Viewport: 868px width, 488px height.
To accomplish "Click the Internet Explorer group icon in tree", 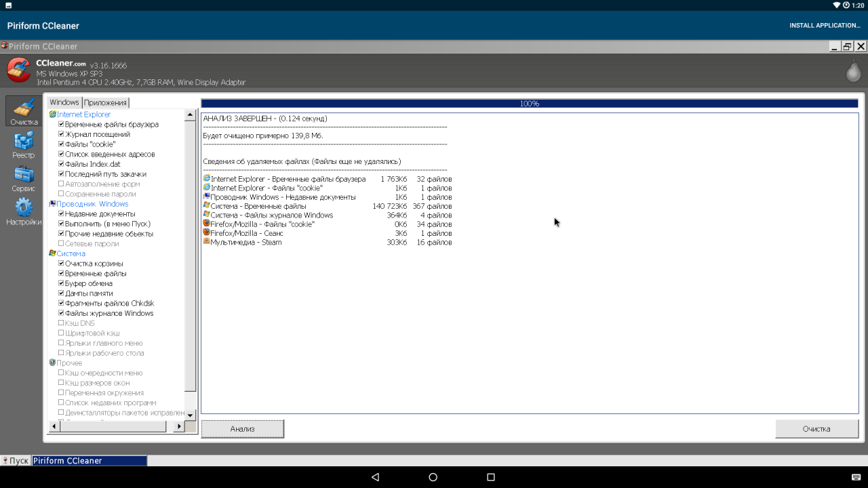I will [x=52, y=115].
